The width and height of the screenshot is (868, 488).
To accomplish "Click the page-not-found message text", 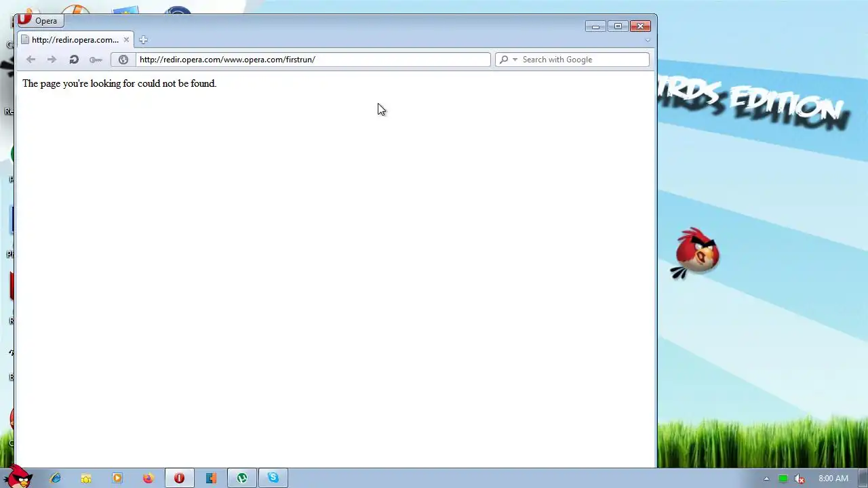I will coord(119,83).
